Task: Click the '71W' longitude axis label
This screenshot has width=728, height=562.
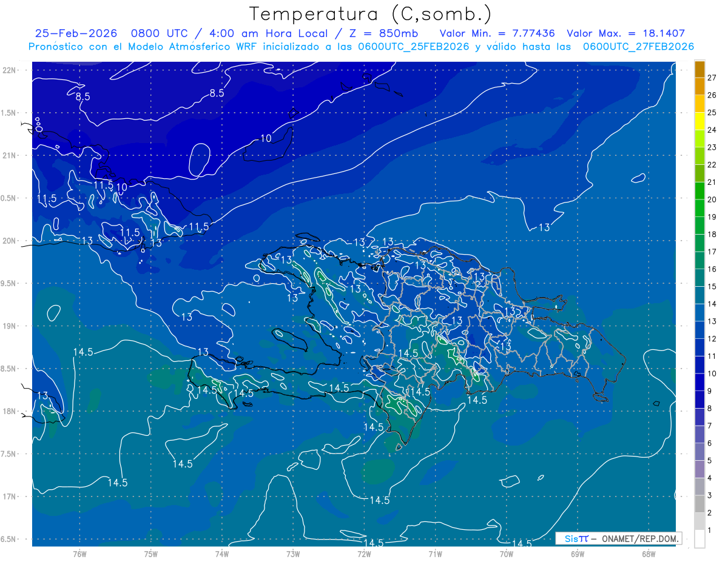Action: click(x=435, y=554)
